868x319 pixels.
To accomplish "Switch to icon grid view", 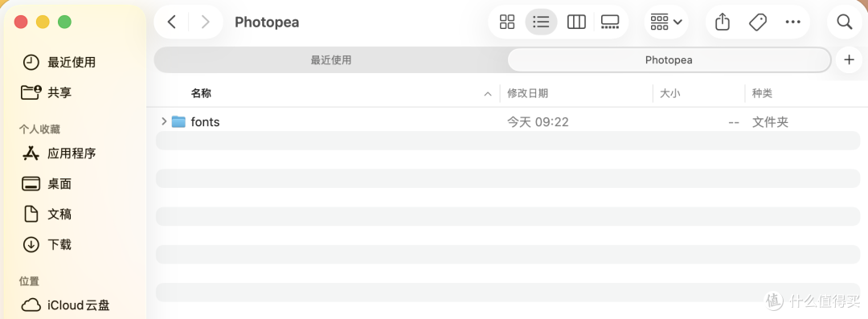I will [507, 22].
